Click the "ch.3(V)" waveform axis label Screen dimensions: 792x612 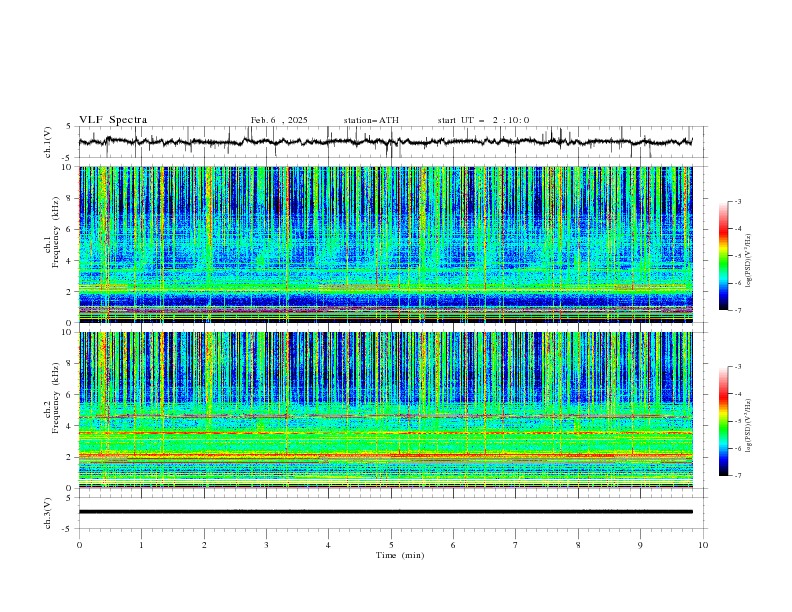(x=48, y=513)
